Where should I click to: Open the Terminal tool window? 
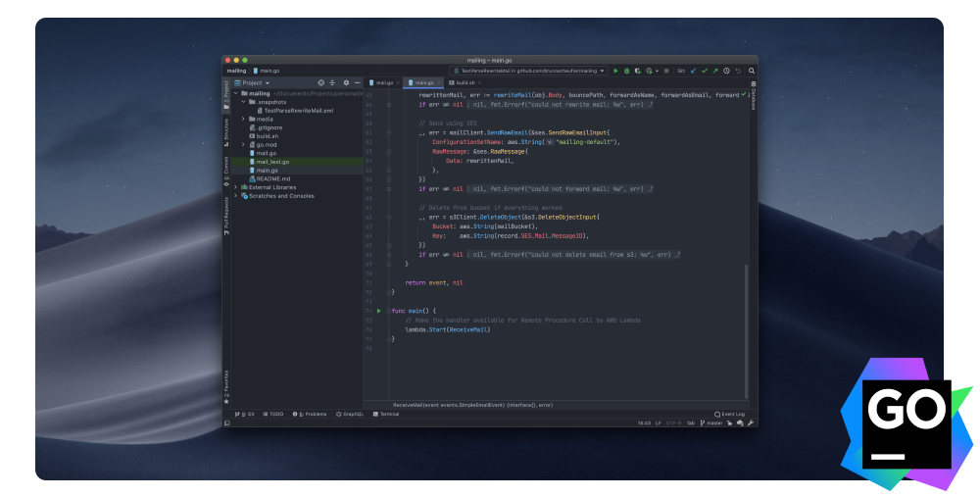[x=385, y=414]
